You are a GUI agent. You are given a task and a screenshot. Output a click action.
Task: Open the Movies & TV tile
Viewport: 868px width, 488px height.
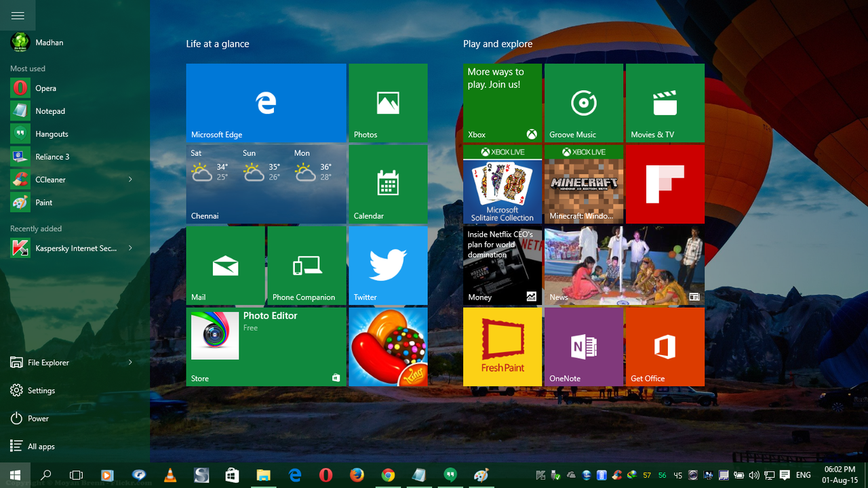(665, 103)
